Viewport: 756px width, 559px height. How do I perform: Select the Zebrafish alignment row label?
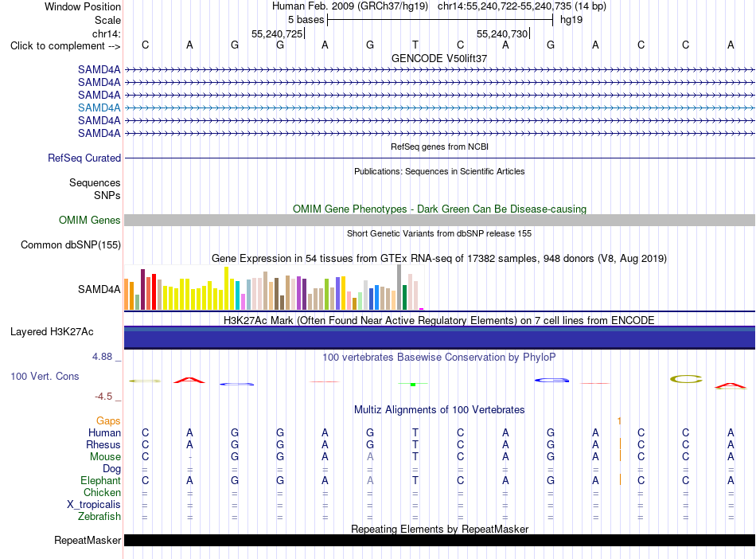[99, 517]
